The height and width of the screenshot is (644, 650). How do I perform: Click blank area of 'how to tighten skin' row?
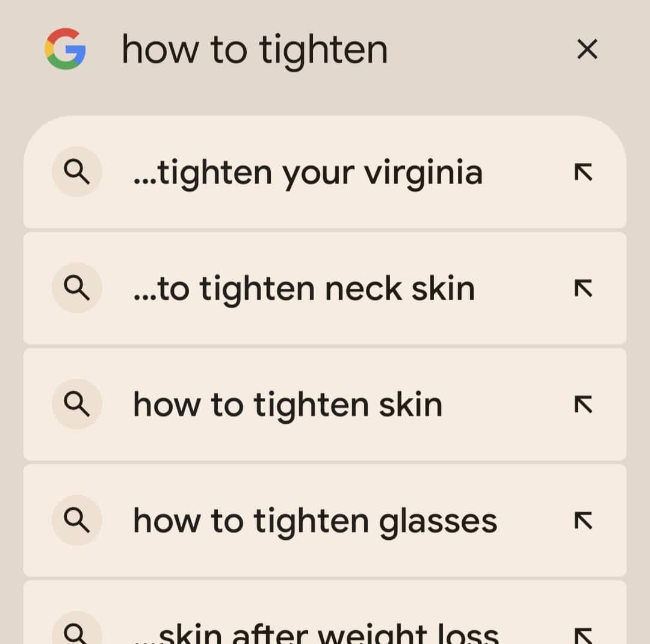[x=506, y=404]
